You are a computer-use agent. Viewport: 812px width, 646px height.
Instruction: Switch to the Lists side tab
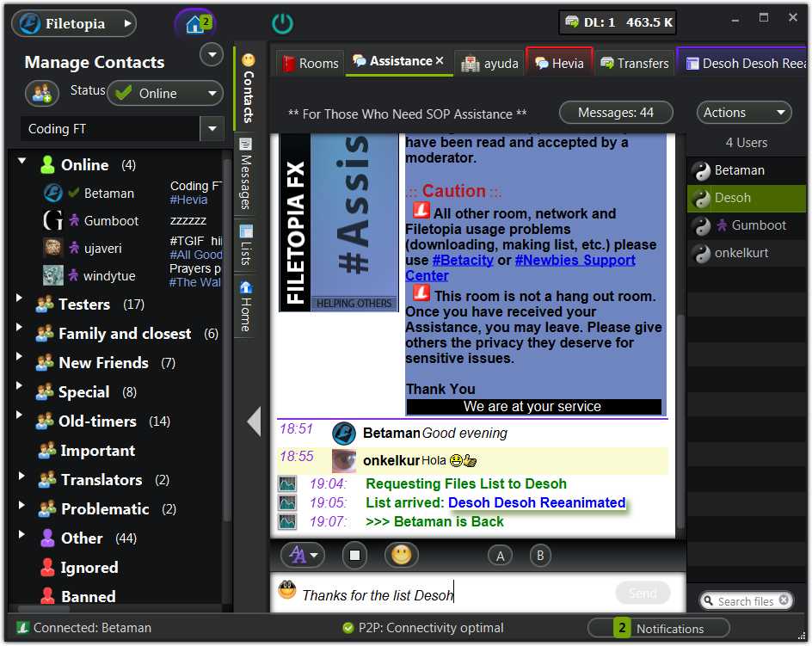tap(247, 244)
